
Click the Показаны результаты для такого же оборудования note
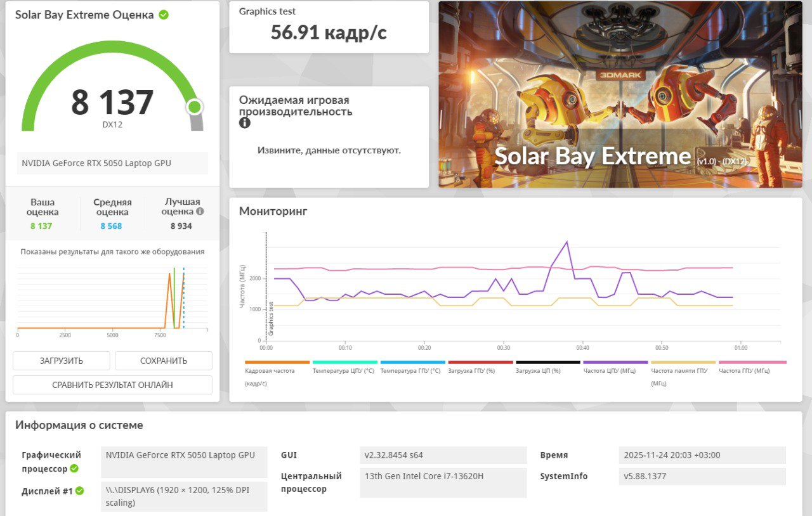pyautogui.click(x=112, y=252)
